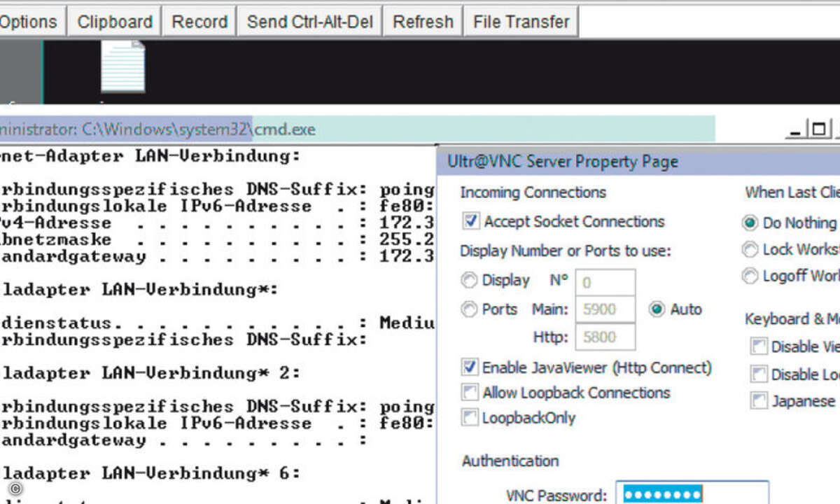This screenshot has width=840, height=504.
Task: Click Send Ctrl-Alt-Del in the toolbar
Action: (310, 22)
